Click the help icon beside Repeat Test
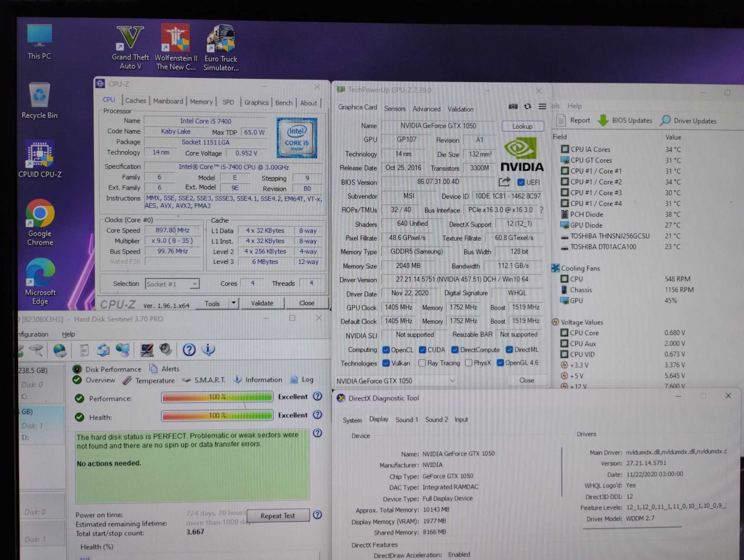 (317, 515)
